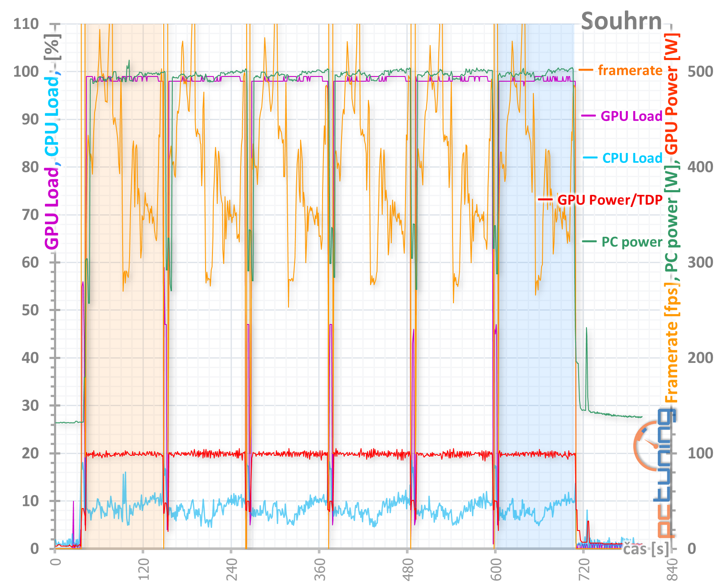This screenshot has width=716, height=588.
Task: Click the 'PC power' legend label
Action: [x=632, y=242]
